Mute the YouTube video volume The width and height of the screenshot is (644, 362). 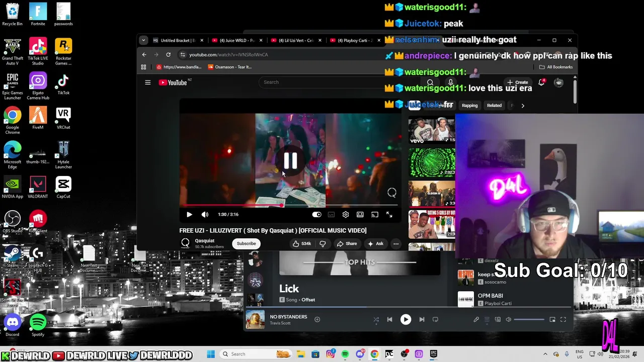(x=205, y=215)
